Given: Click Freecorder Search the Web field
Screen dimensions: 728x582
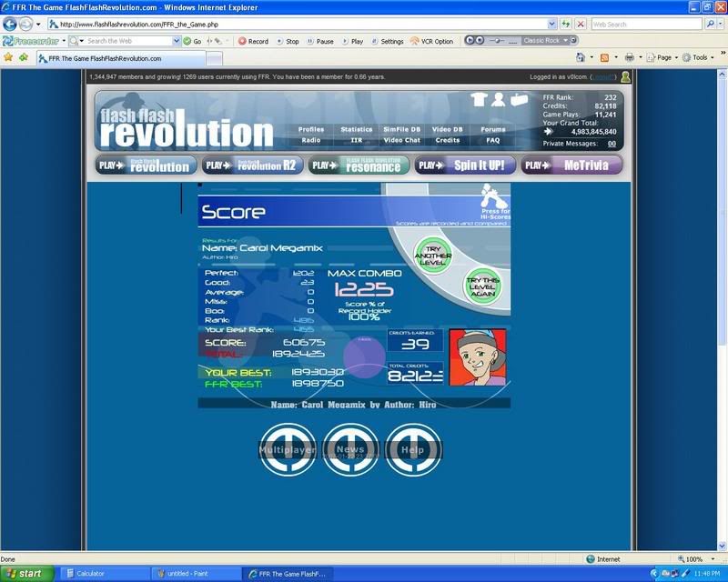Looking at the screenshot, I should 129,41.
